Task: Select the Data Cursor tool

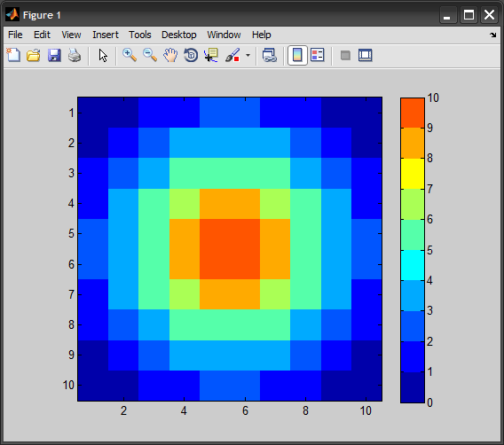Action: (211, 55)
